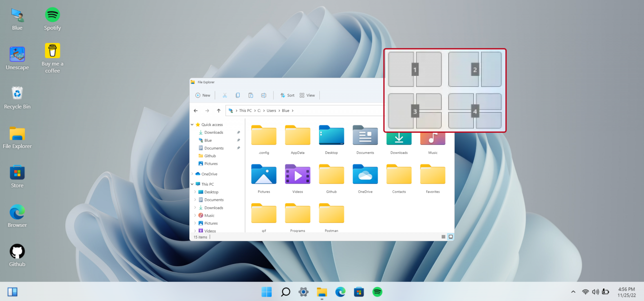Open File Explorer desktop shortcut

[17, 137]
